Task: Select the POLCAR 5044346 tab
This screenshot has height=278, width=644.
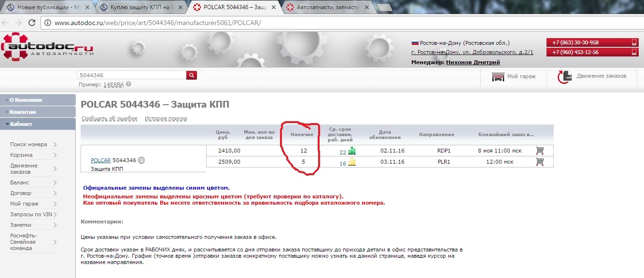Action: click(x=234, y=8)
